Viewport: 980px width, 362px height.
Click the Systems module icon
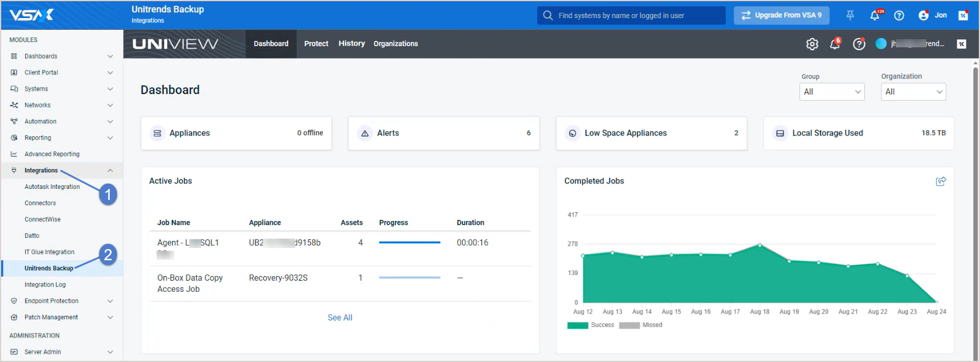(14, 89)
